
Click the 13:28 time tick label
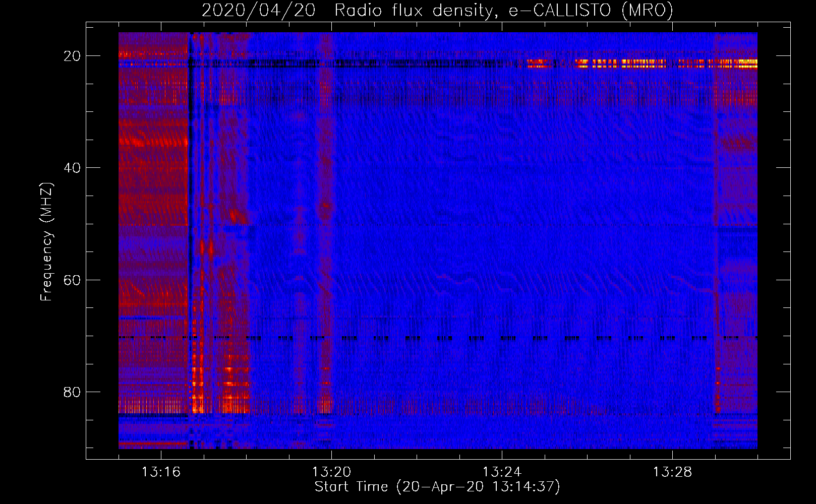coord(672,472)
